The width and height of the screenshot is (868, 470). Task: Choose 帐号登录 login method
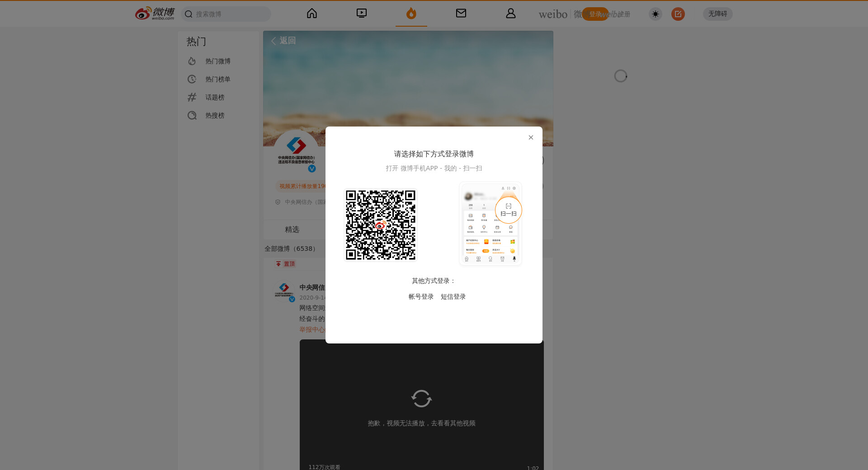421,296
